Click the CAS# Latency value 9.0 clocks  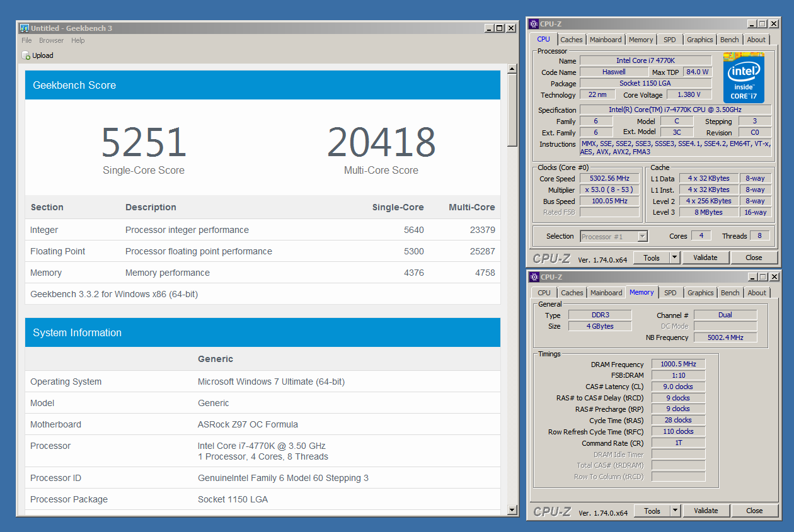pyautogui.click(x=678, y=387)
